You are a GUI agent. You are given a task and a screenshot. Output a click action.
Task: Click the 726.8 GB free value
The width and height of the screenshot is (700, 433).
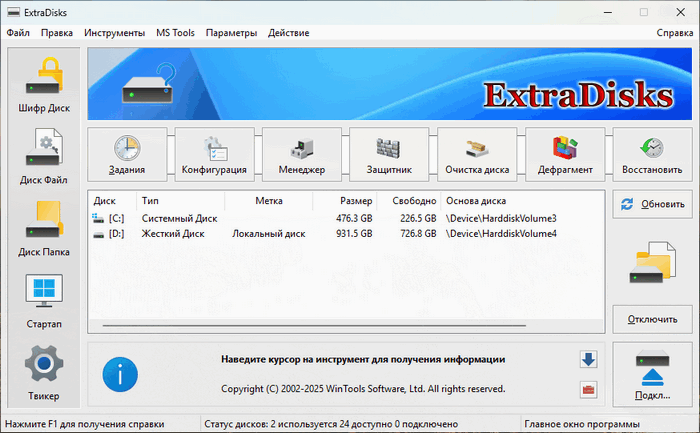point(418,233)
